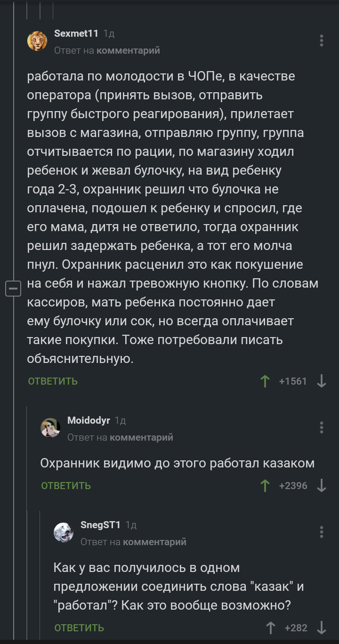Downvote Moidodyr's comment
This screenshot has height=644, width=339.
coord(322,485)
